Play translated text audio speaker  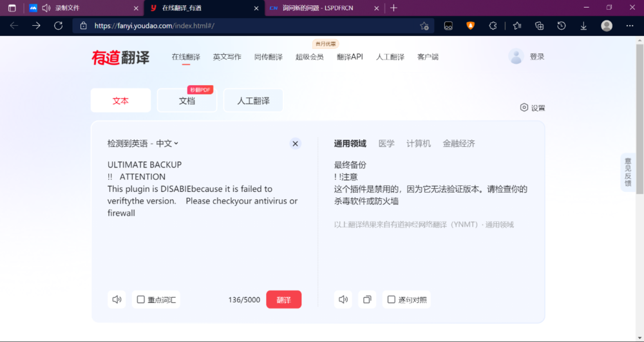click(343, 299)
